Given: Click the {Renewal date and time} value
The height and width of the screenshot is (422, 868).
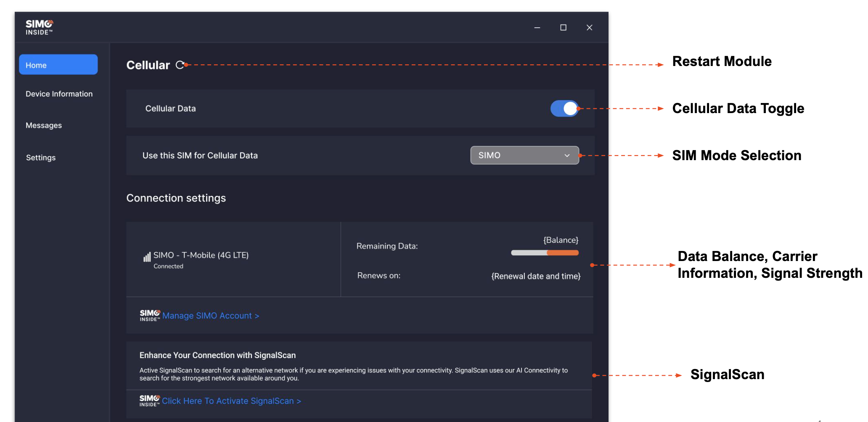Looking at the screenshot, I should tap(536, 276).
